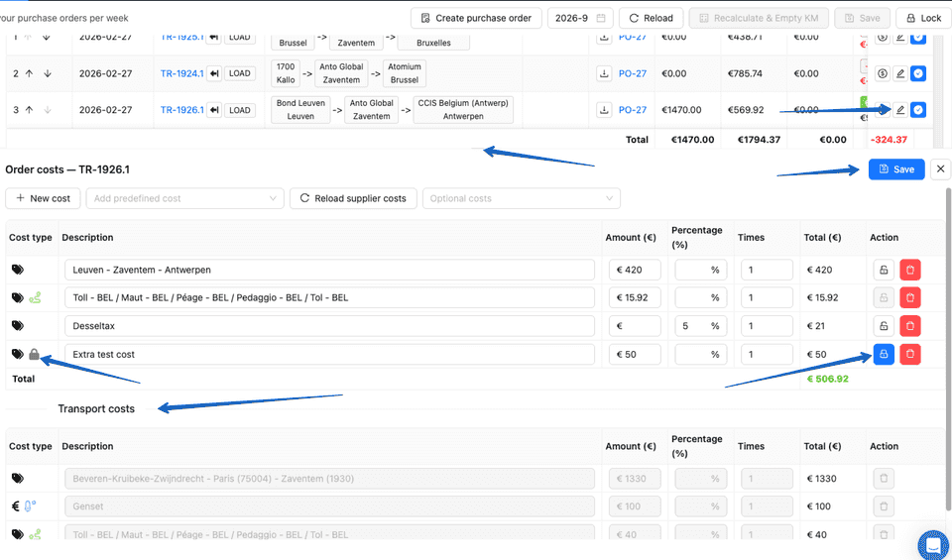Click the blue check icon in the TR-1926.1 row
The image size is (952, 560).
[x=918, y=110]
